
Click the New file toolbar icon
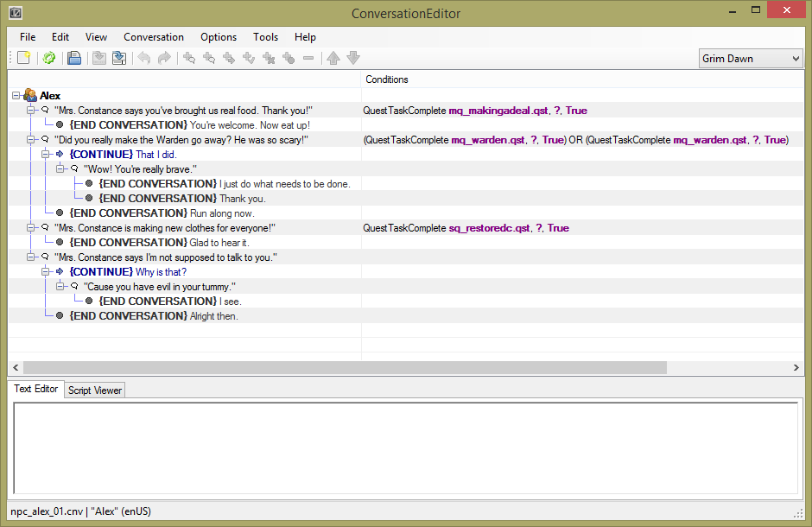click(x=24, y=58)
